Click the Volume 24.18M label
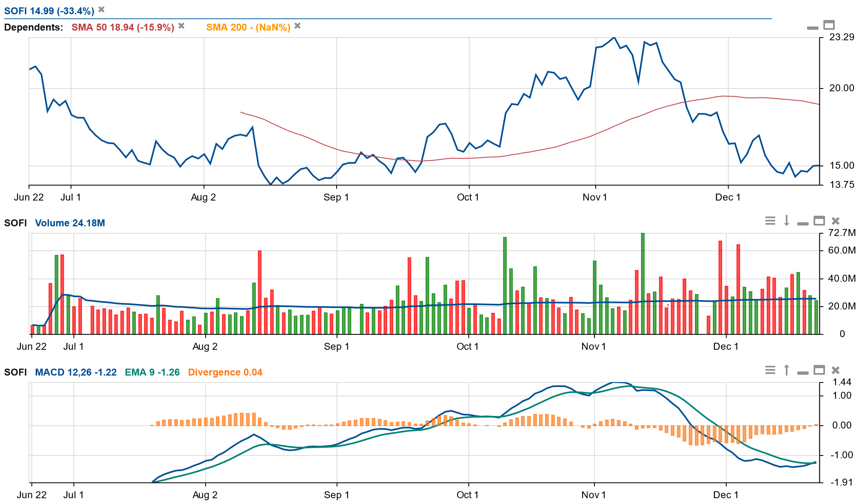The image size is (856, 504). (x=70, y=223)
